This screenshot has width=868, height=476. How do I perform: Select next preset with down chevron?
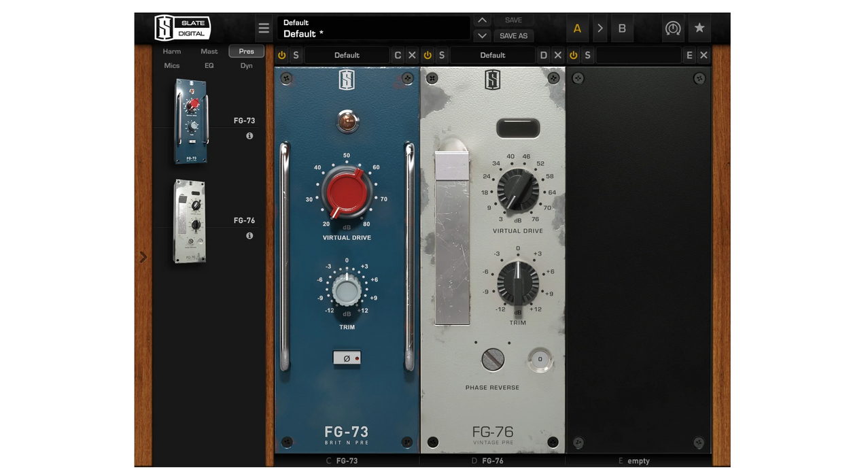482,36
